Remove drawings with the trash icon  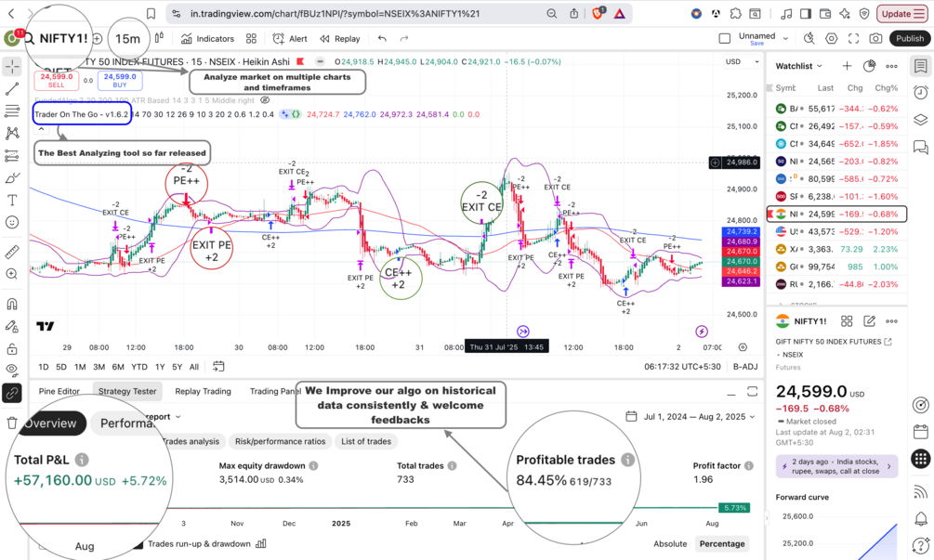coord(12,423)
